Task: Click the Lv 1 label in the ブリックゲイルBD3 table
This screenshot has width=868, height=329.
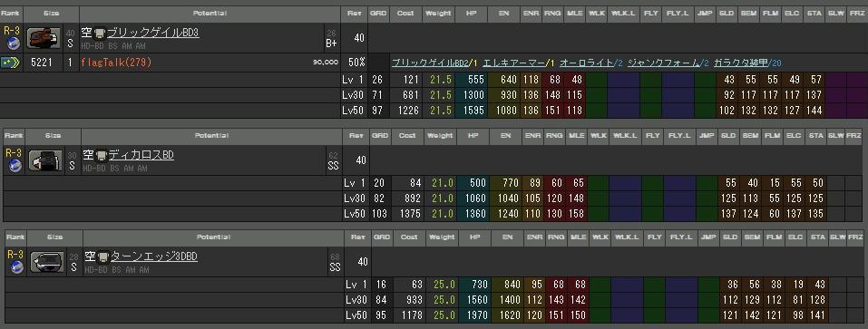Action: coord(353,80)
